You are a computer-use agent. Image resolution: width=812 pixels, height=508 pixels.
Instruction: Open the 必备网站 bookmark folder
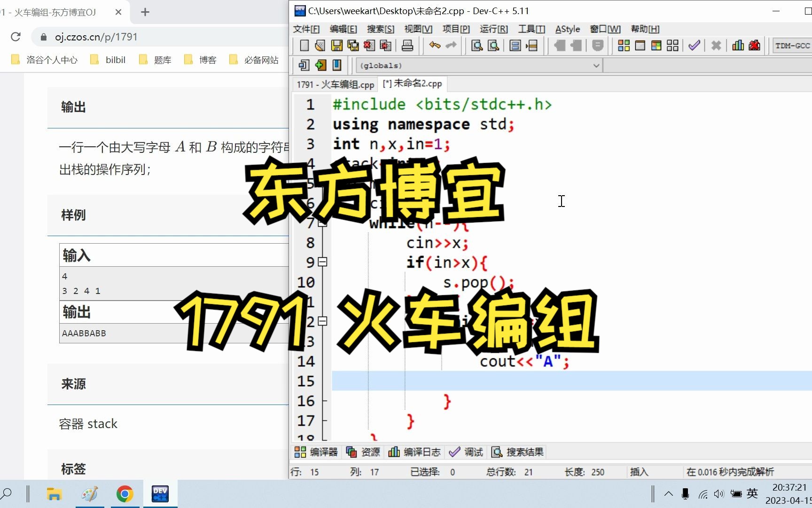254,60
